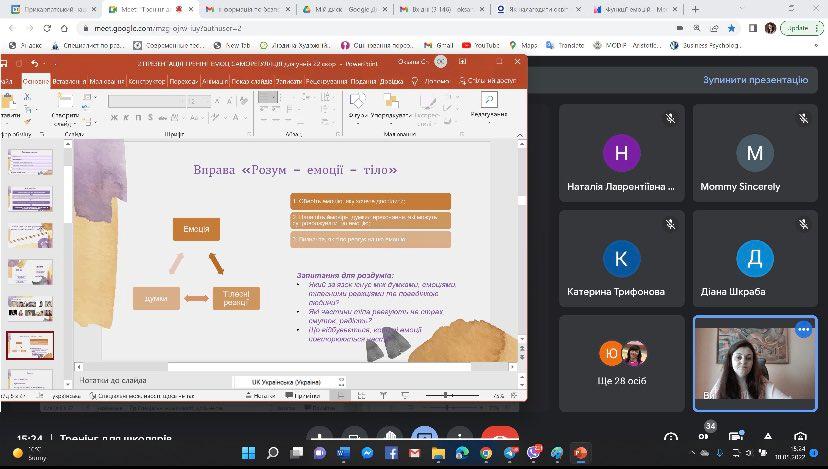The width and height of the screenshot is (828, 469).
Task: Open PowerPoint from the Windows taskbar
Action: [580, 453]
